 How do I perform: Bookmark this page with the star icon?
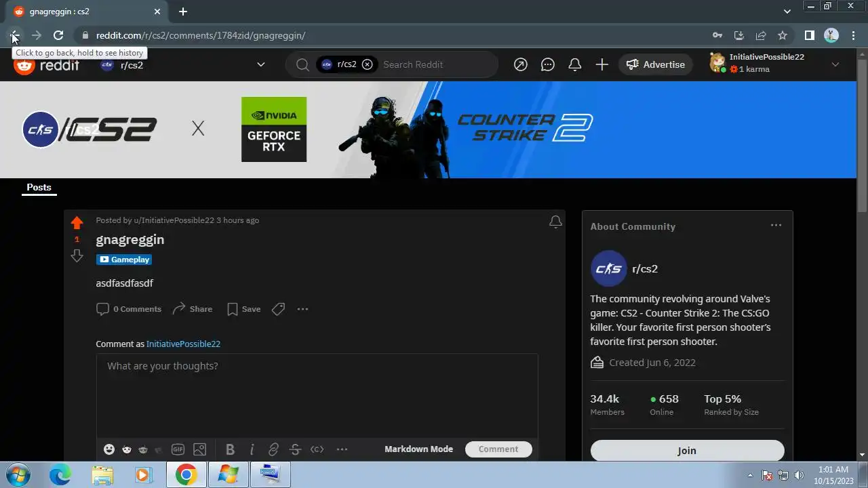pyautogui.click(x=783, y=35)
